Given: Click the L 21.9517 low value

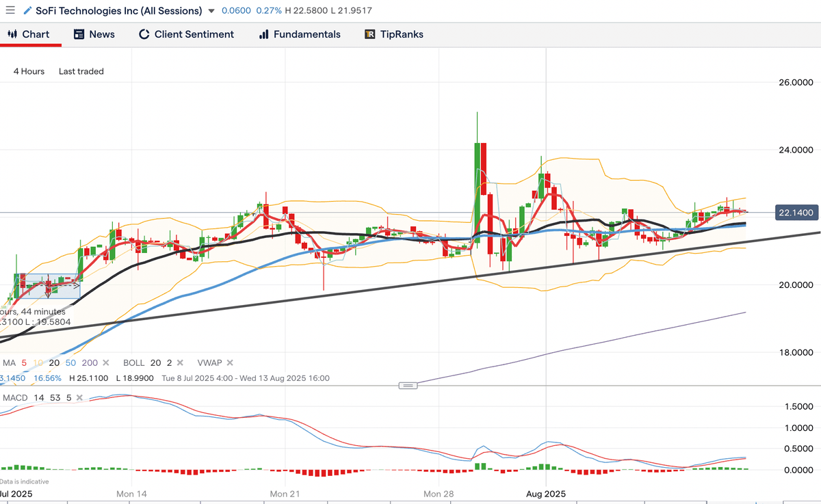Looking at the screenshot, I should point(352,11).
